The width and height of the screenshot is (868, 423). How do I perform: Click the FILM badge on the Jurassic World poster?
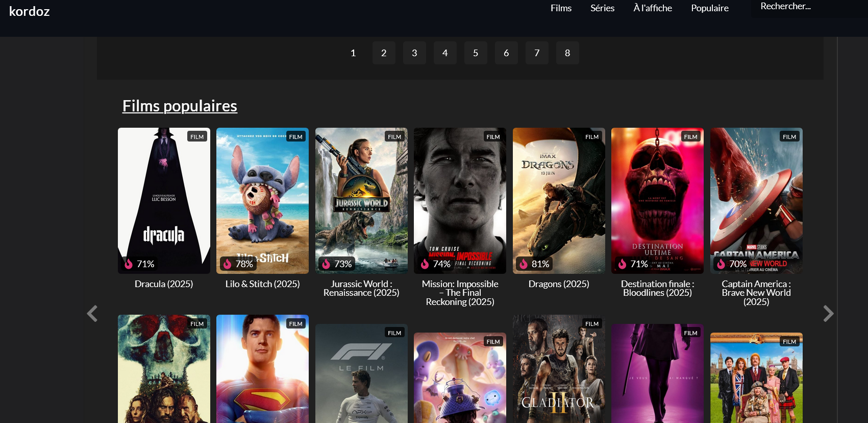(x=394, y=136)
